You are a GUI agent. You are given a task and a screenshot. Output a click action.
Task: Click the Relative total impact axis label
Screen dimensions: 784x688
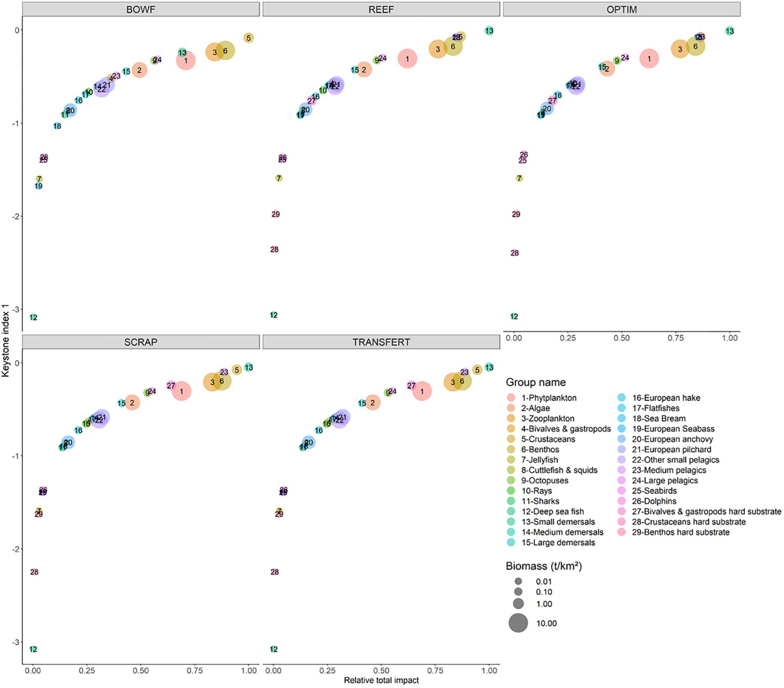click(x=381, y=680)
